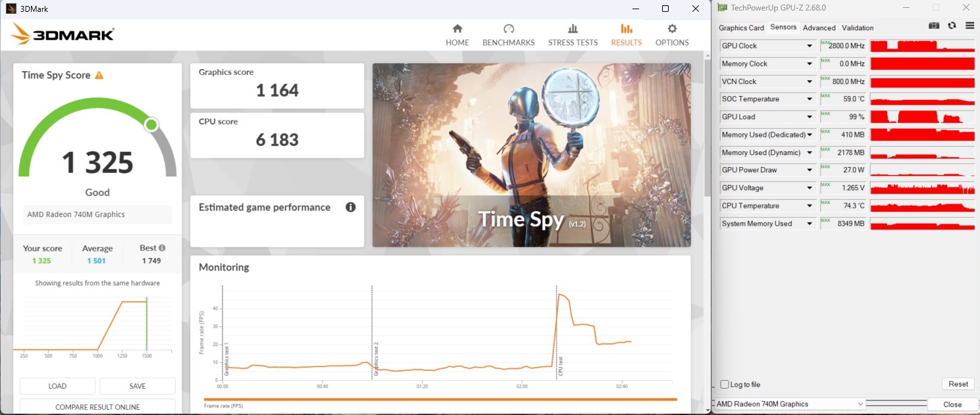Open the Advanced tab in GPU-Z
The height and width of the screenshot is (415, 980).
coord(819,28)
